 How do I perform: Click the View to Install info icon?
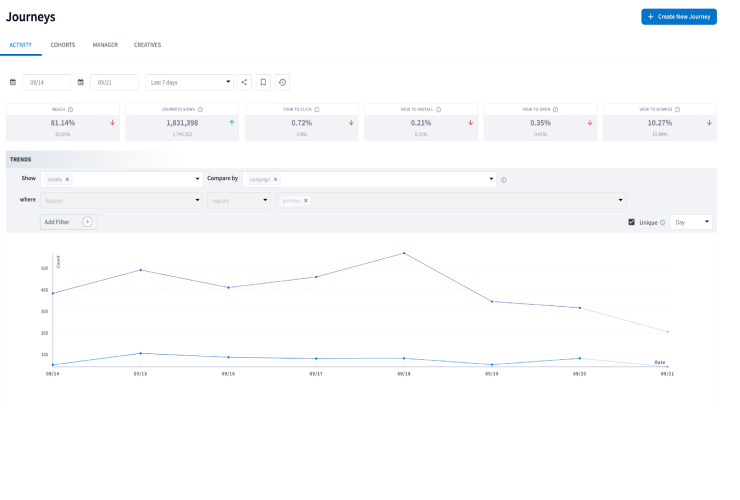tap(438, 110)
